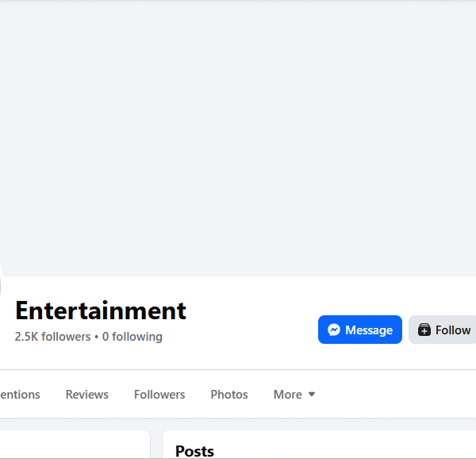
Task: Open the Reviews tab
Action: point(86,395)
